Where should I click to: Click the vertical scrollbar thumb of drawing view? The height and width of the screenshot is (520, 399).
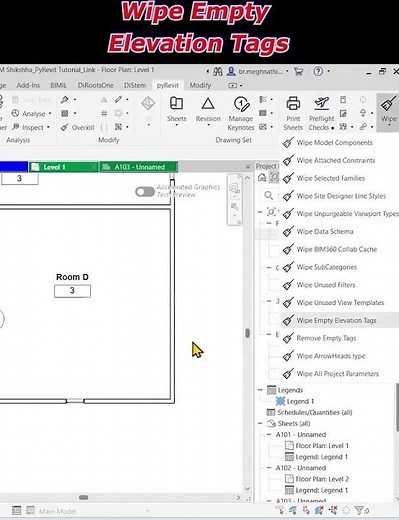click(247, 333)
